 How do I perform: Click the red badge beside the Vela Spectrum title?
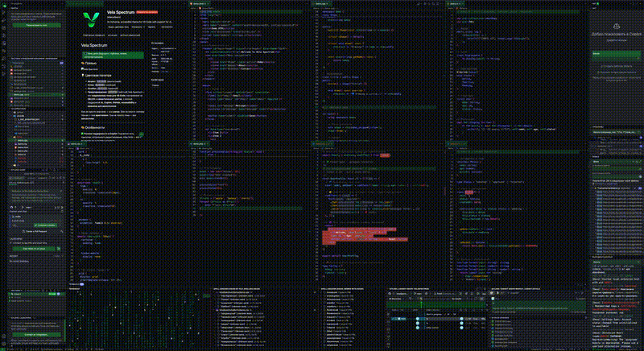click(147, 12)
